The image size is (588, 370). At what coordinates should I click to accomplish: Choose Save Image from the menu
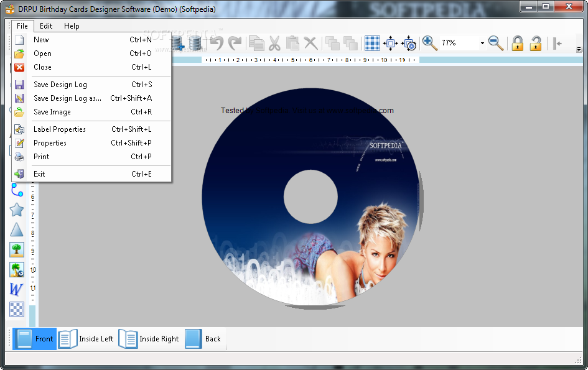coord(92,112)
